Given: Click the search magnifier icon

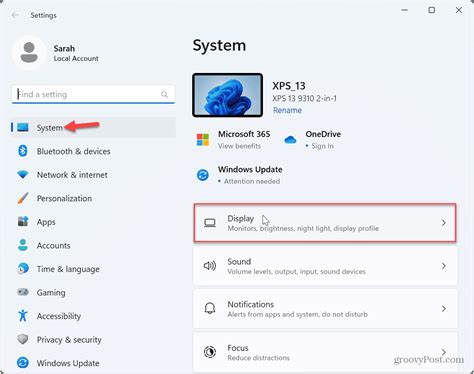Looking at the screenshot, I should click(x=164, y=94).
